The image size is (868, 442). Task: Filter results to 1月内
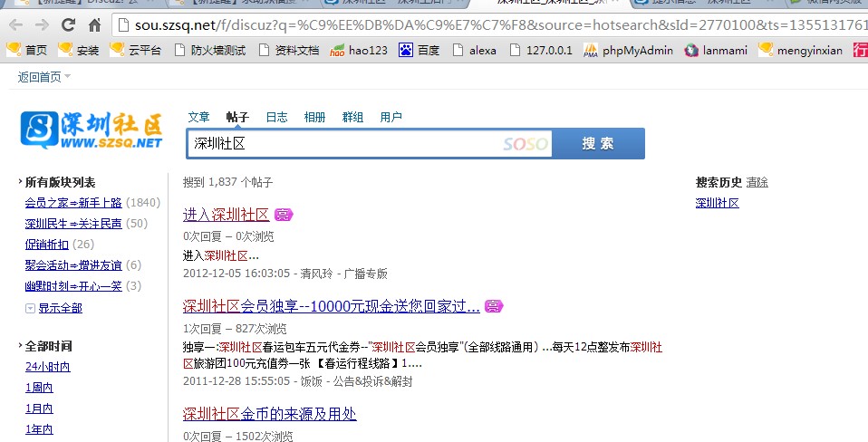coord(39,408)
